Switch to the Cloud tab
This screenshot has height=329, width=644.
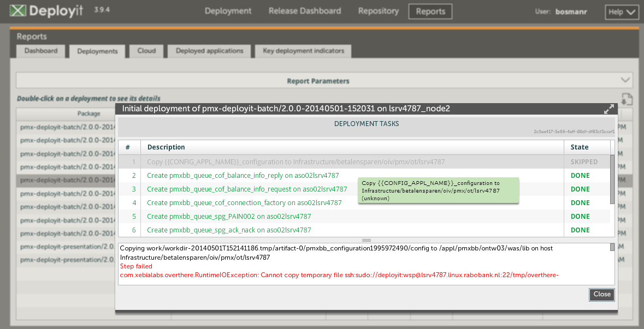(146, 51)
